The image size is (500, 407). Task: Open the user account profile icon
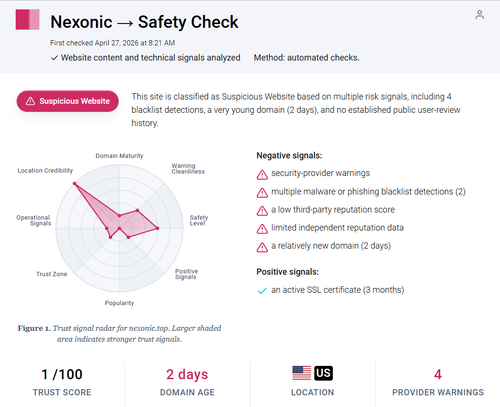coord(479,15)
